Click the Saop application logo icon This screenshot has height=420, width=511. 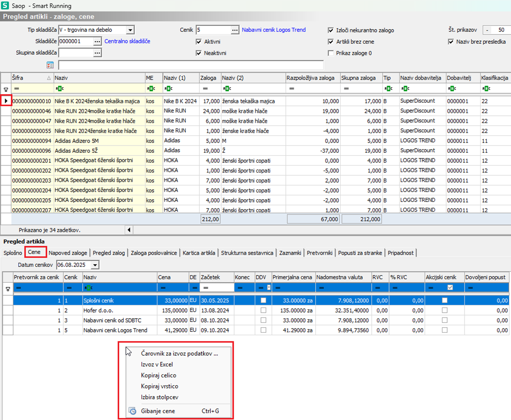point(5,5)
